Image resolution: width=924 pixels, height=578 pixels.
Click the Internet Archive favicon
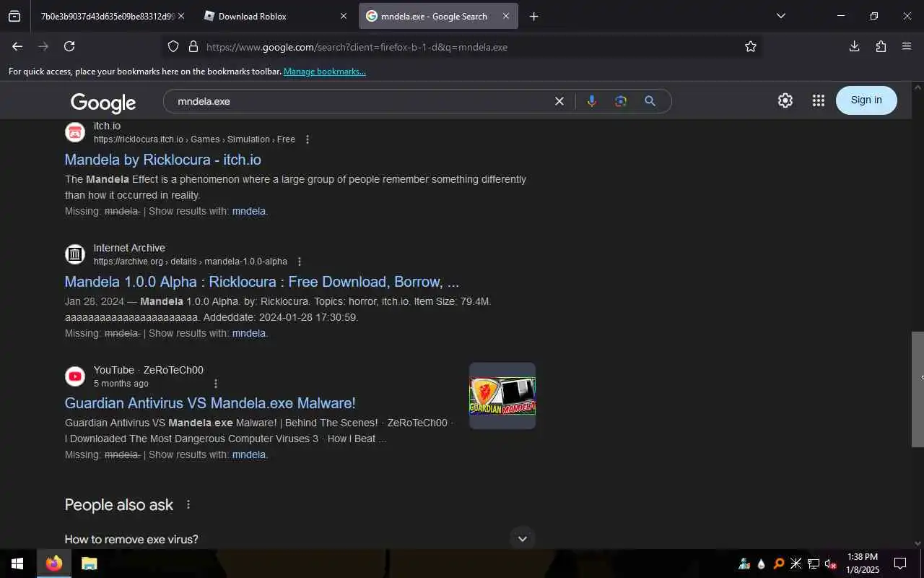75,254
